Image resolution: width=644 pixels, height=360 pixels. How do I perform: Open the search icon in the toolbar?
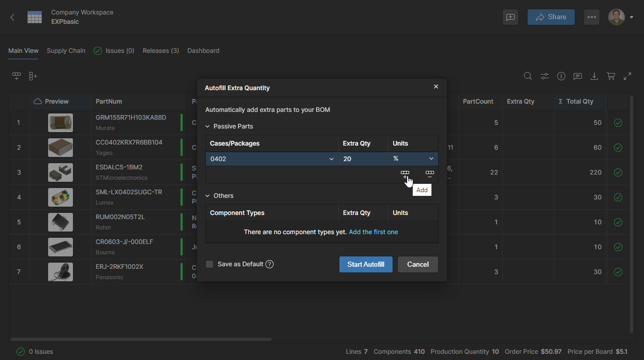click(x=528, y=76)
